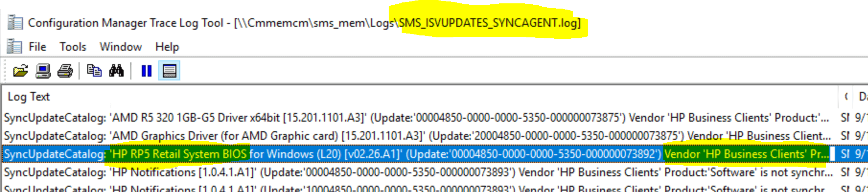868x192 pixels.
Task: Click the Find binoculars icon
Action: [116, 71]
